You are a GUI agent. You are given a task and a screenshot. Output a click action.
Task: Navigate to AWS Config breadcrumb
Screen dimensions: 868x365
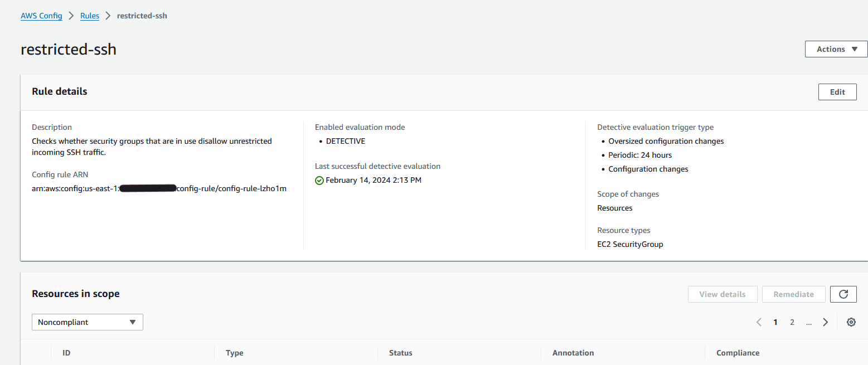tap(41, 16)
